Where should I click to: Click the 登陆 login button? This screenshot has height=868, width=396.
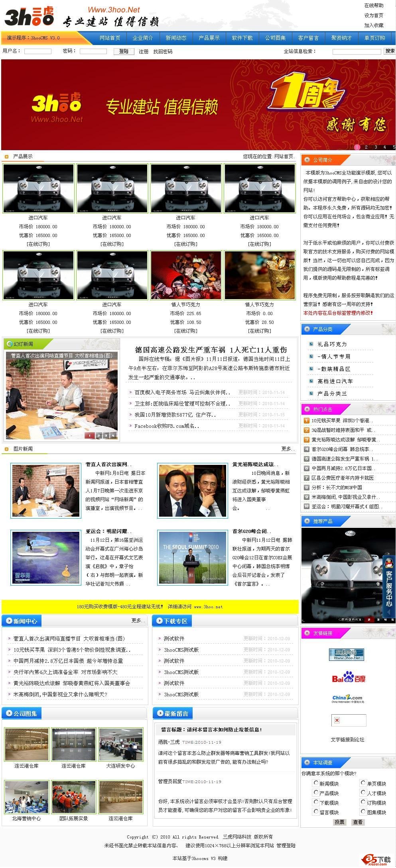[x=124, y=51]
